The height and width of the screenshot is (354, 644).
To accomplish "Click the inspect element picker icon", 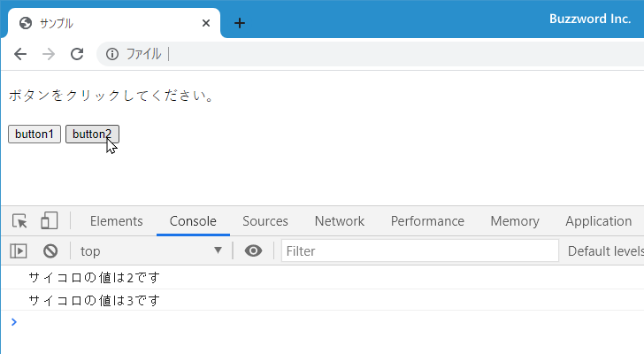I will (x=19, y=221).
